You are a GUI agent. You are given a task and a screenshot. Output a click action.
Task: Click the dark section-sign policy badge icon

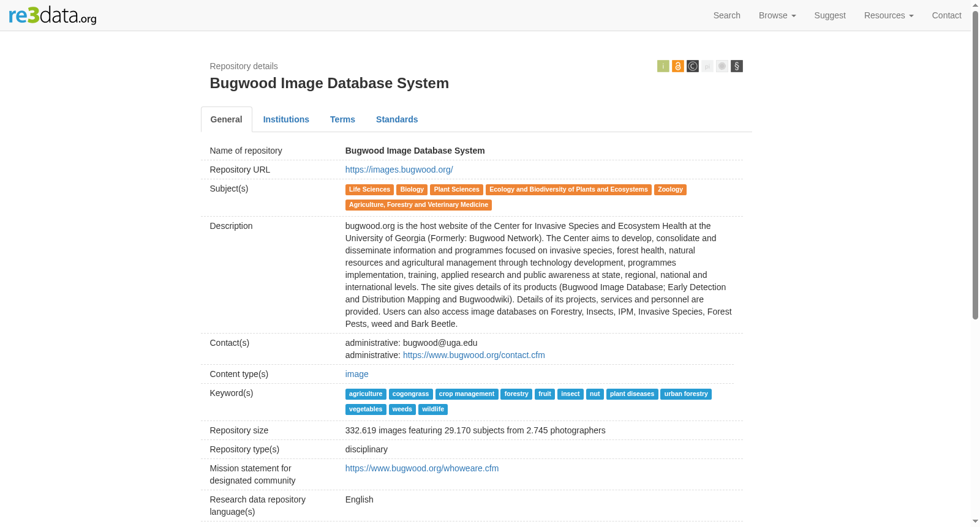pyautogui.click(x=737, y=66)
